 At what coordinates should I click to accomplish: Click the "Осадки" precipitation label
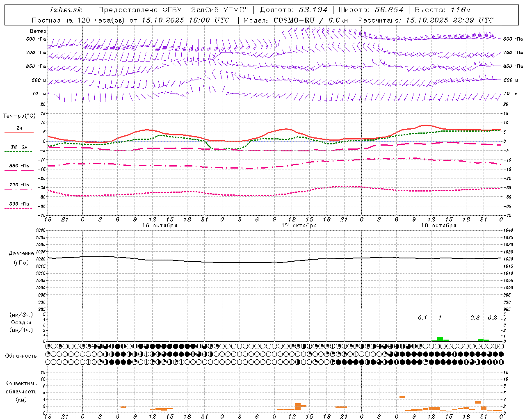(x=21, y=322)
